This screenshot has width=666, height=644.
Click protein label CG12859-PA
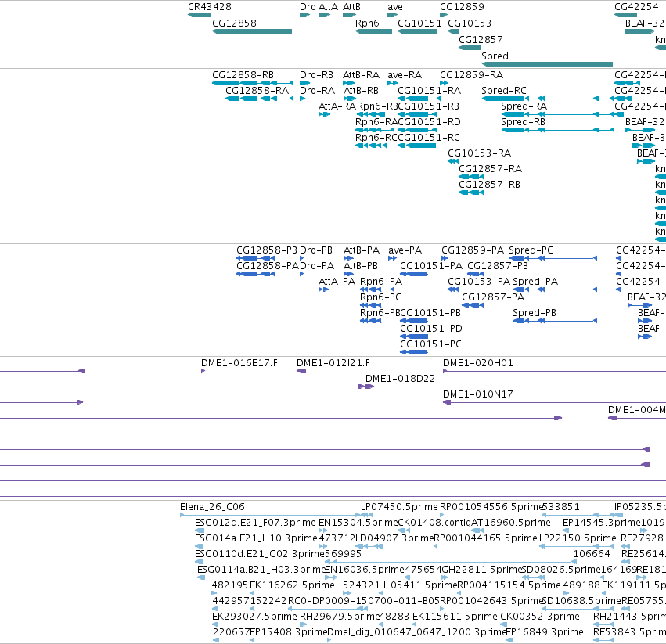click(x=473, y=250)
